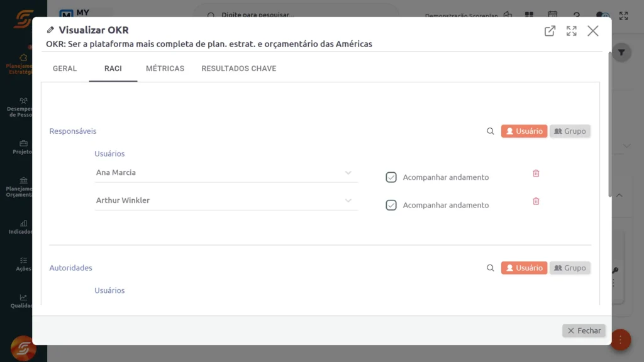644x362 pixels.
Task: Expand the Arthur Winkler selector
Action: tap(348, 200)
